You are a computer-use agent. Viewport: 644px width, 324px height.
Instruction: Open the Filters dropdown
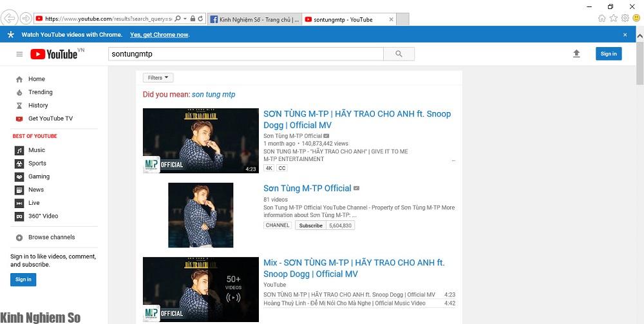(x=158, y=77)
